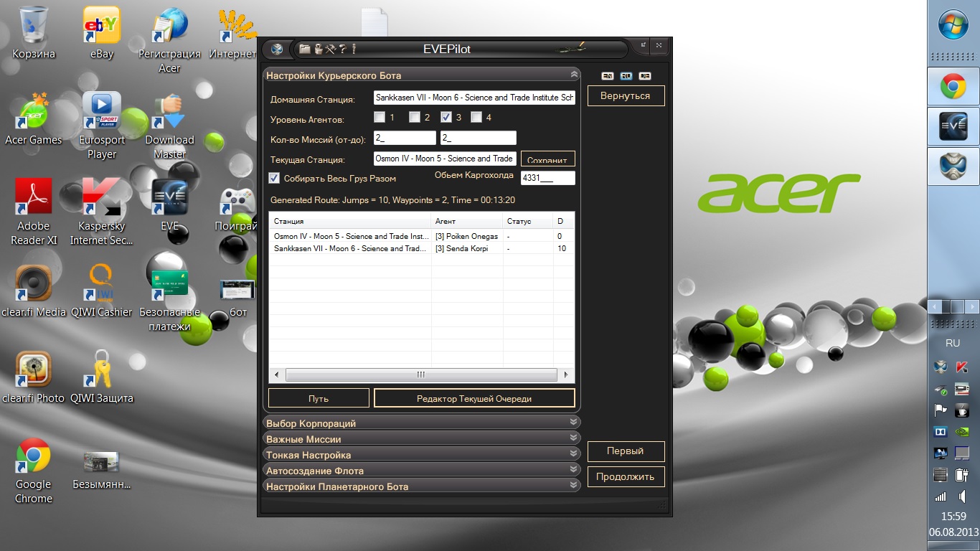
Task: Click the horizontal scrollbar thumb in route table
Action: coord(421,375)
